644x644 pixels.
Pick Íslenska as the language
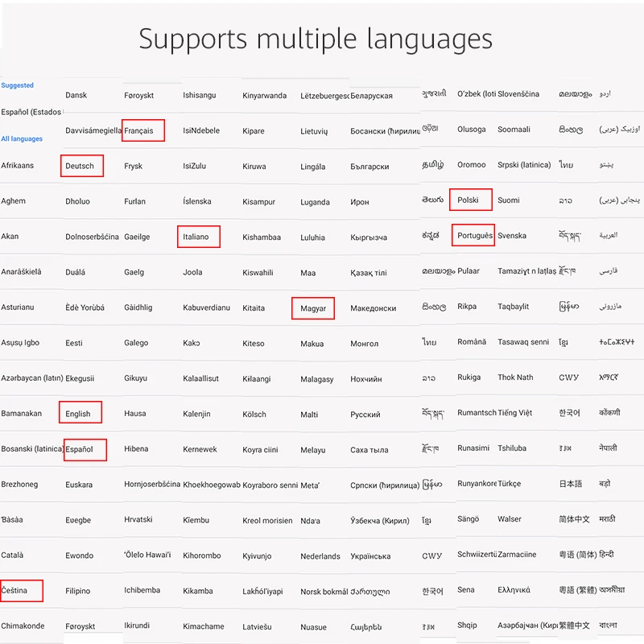pos(196,201)
